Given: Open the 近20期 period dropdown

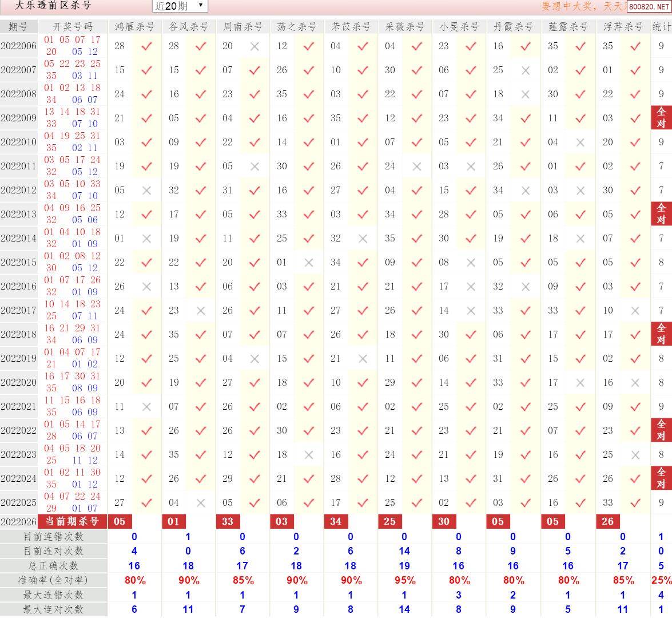Looking at the screenshot, I should coord(180,6).
